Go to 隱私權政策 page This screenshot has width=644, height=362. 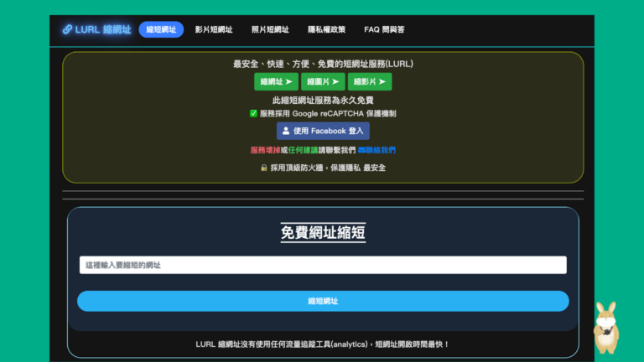coord(326,29)
